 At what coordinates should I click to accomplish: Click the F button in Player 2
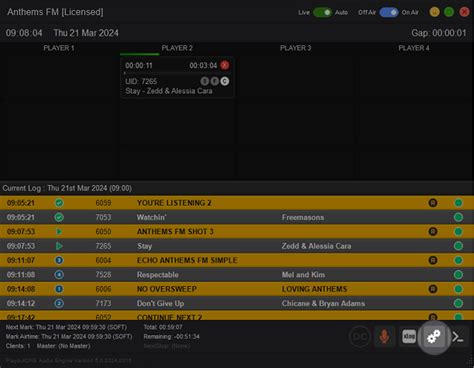click(215, 81)
